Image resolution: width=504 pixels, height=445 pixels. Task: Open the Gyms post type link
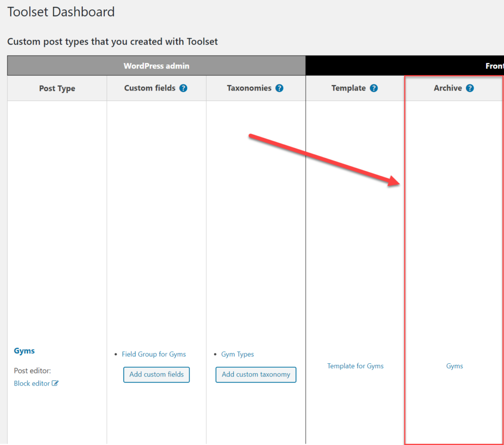pyautogui.click(x=24, y=351)
